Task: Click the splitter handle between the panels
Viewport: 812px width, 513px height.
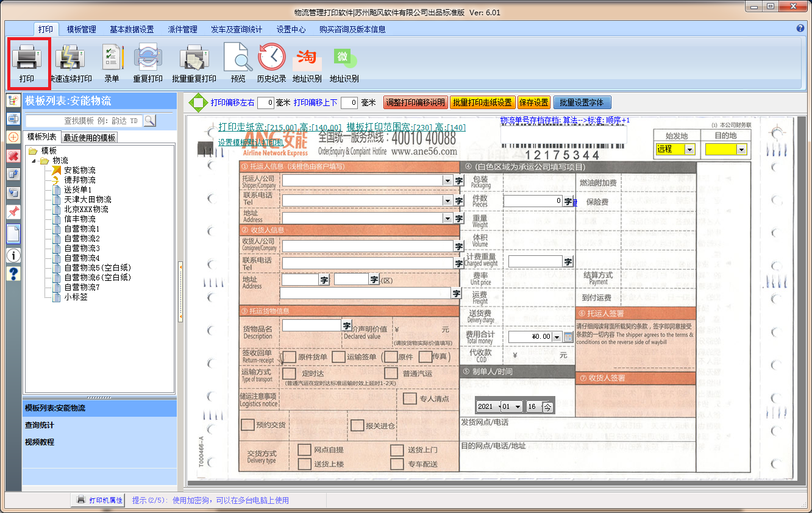Action: pos(180,291)
